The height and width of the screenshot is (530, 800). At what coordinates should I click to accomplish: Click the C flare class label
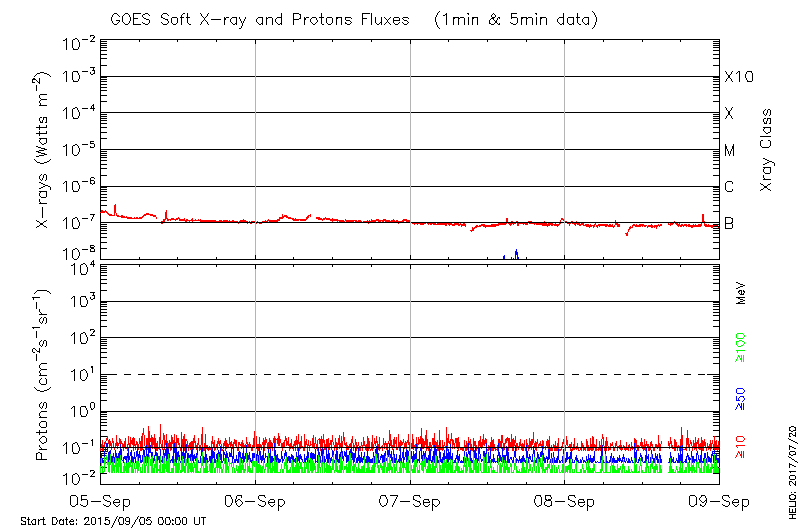pos(730,187)
